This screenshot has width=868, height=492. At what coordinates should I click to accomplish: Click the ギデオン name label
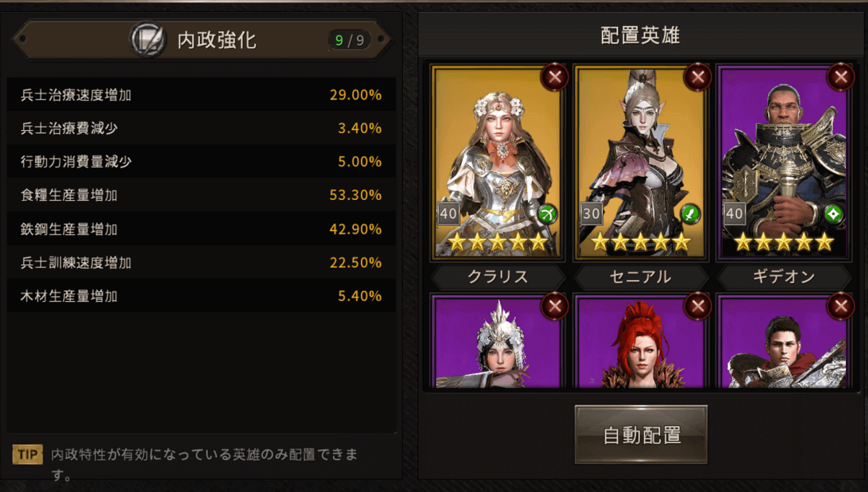(784, 277)
